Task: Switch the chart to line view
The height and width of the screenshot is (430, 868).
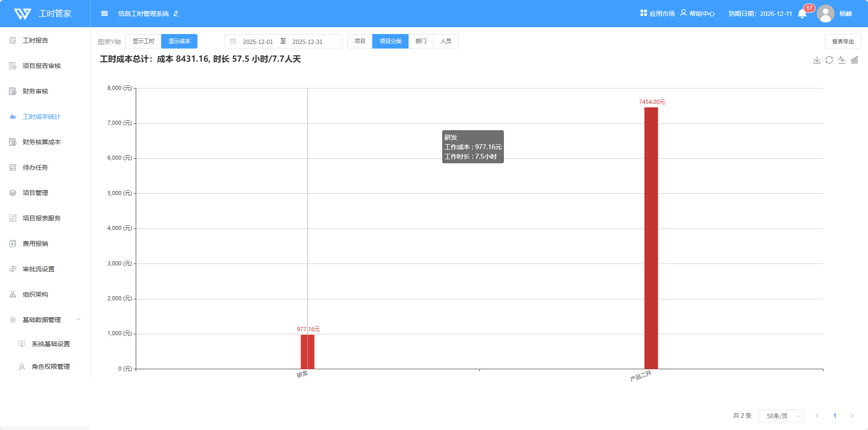Action: pos(842,60)
